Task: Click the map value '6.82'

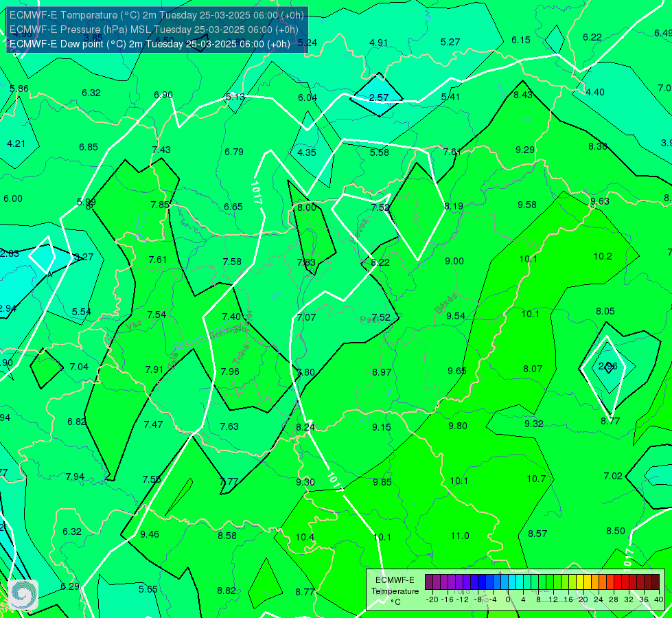Action: pos(77,422)
